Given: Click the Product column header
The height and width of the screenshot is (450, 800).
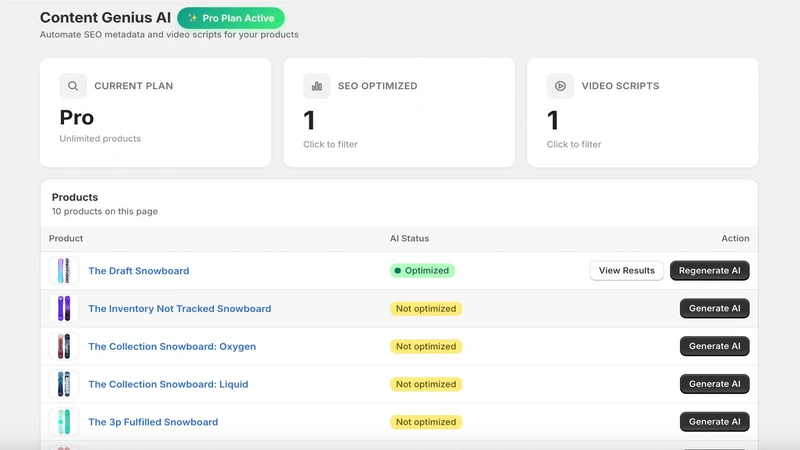Looking at the screenshot, I should click(x=66, y=238).
